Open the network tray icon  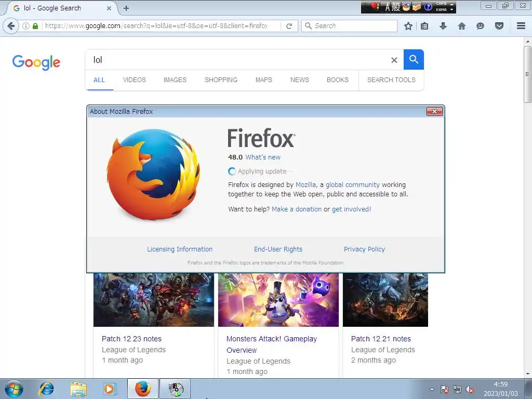coord(457,390)
